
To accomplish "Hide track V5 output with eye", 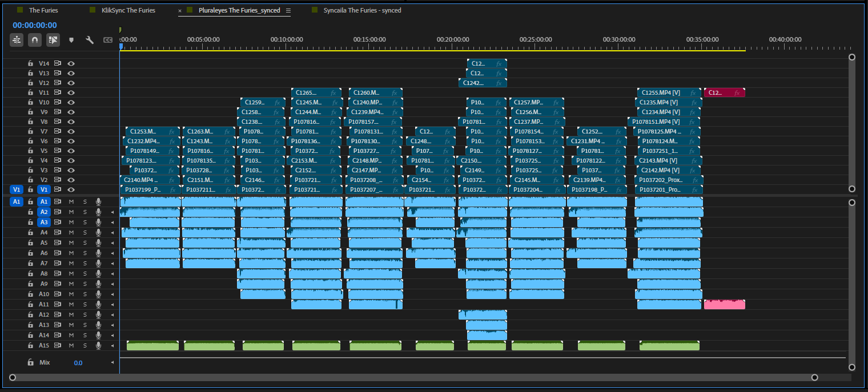I will coord(71,151).
